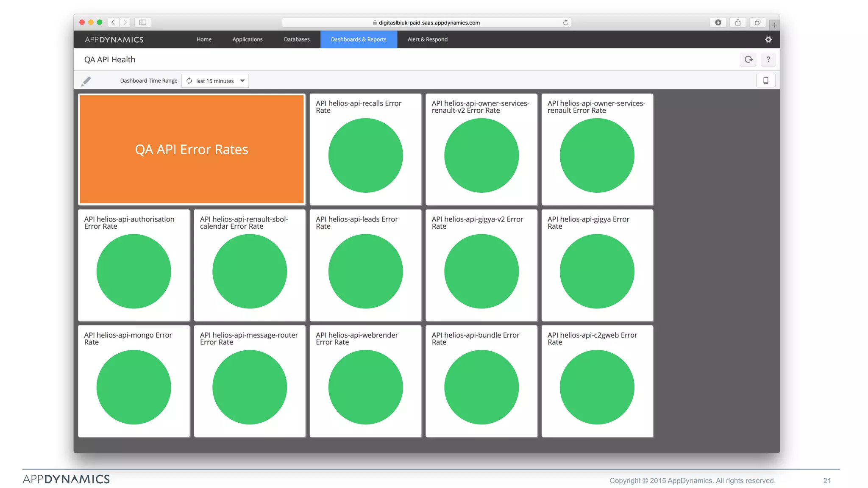Switch to Dashboards & Reports tab
The width and height of the screenshot is (868, 488).
pos(359,39)
